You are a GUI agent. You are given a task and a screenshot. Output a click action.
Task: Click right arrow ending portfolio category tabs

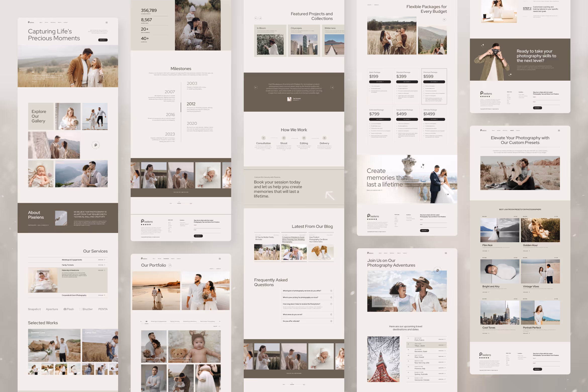click(220, 321)
